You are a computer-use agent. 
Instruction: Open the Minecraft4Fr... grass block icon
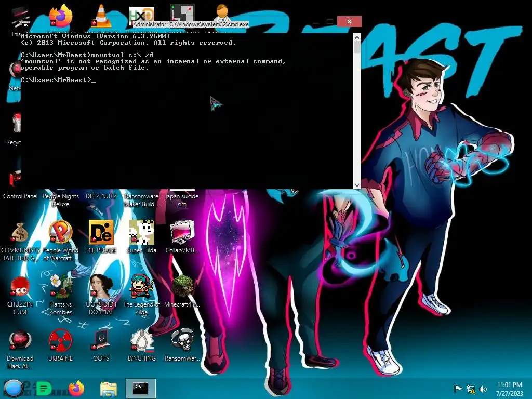click(182, 286)
